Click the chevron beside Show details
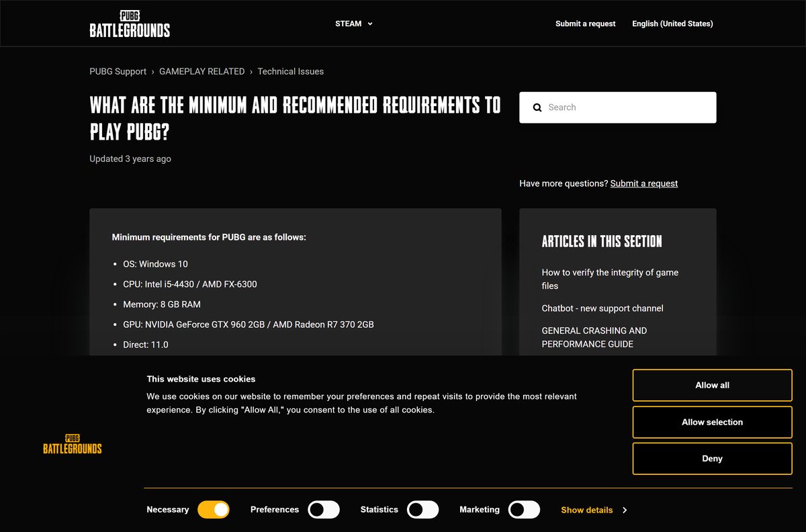 pyautogui.click(x=625, y=510)
